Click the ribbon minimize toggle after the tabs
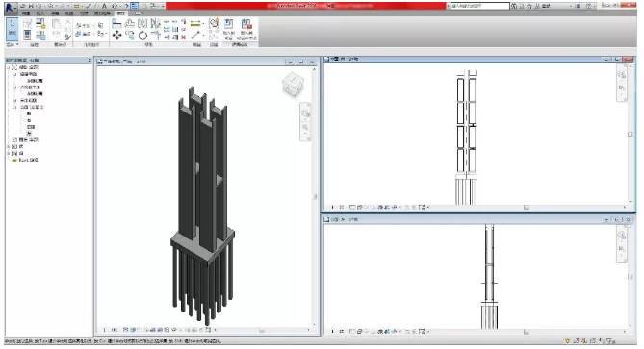Screen dimensions: 644x349 [139, 13]
